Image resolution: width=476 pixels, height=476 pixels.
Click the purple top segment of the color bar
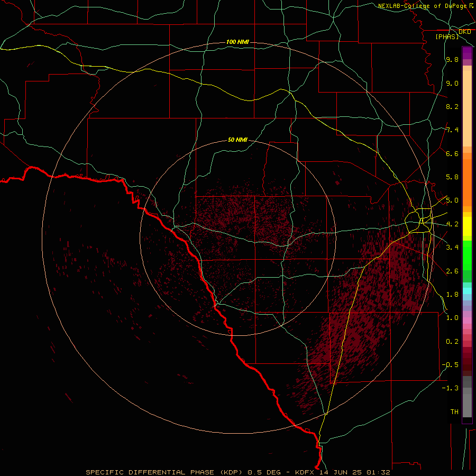pyautogui.click(x=467, y=53)
